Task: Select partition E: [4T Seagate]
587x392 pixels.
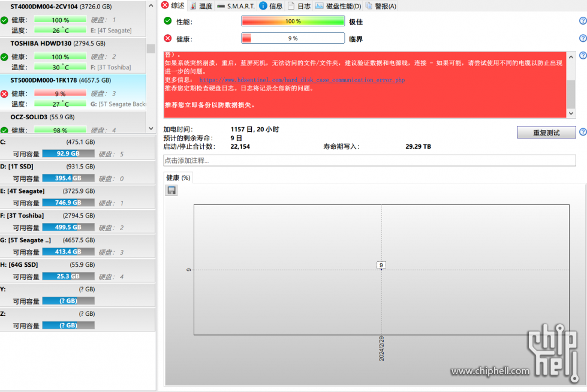Action: click(77, 197)
